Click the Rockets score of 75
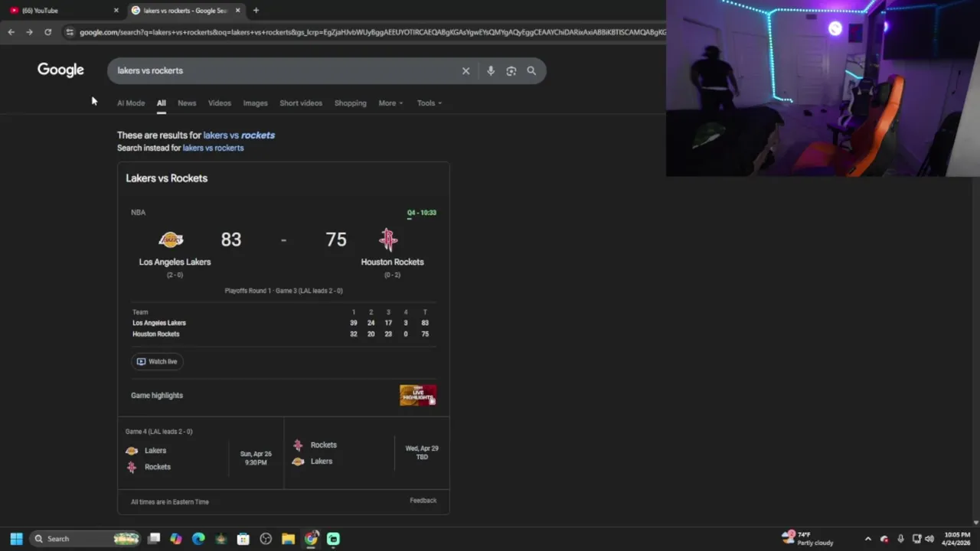Image resolution: width=980 pixels, height=551 pixels. (336, 240)
